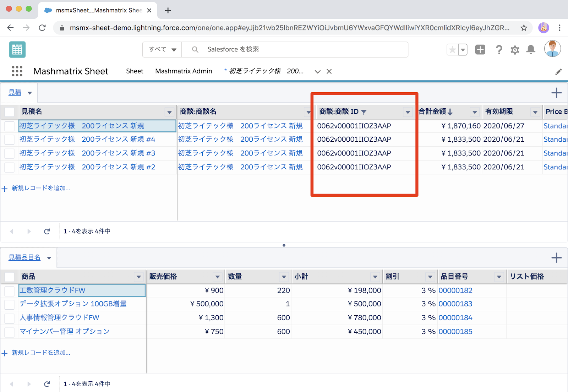
Task: Check the row 200ライセンス 新規 #3
Action: [x=10, y=153]
